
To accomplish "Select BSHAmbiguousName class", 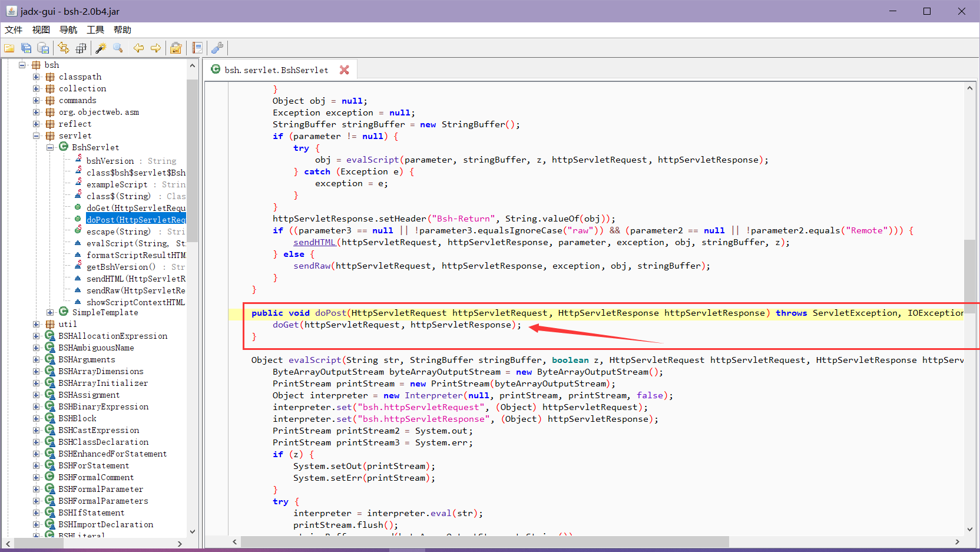I will pos(96,348).
